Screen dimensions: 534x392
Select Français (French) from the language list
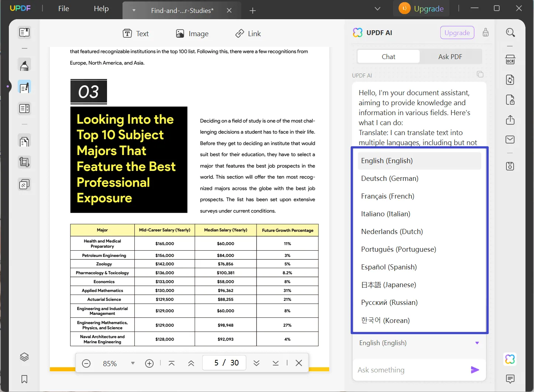click(x=387, y=196)
